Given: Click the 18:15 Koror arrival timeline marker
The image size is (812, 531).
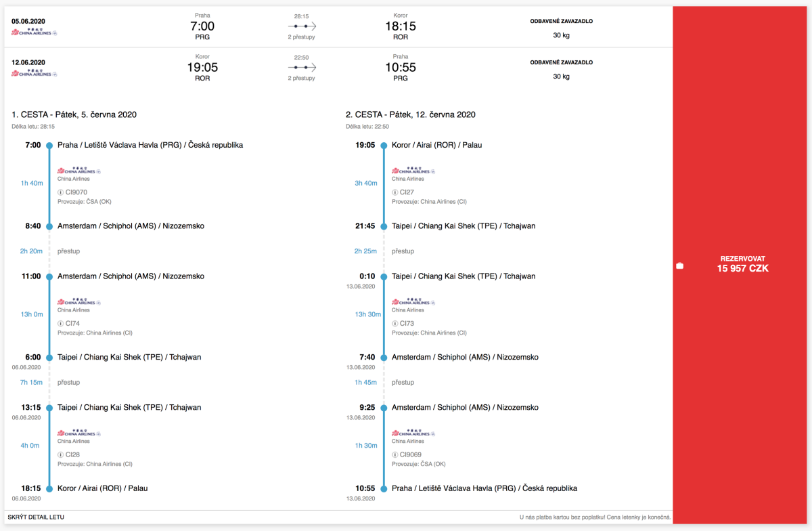Looking at the screenshot, I should click(49, 488).
